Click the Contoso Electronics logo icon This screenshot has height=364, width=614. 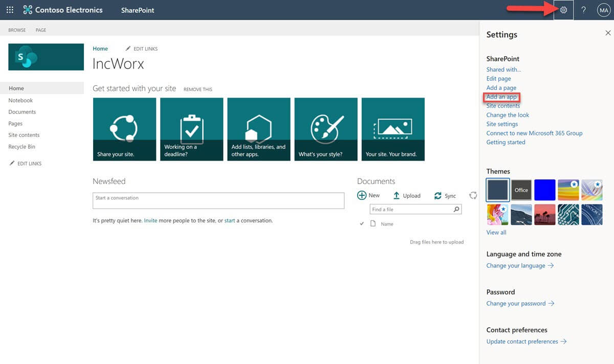tap(28, 10)
